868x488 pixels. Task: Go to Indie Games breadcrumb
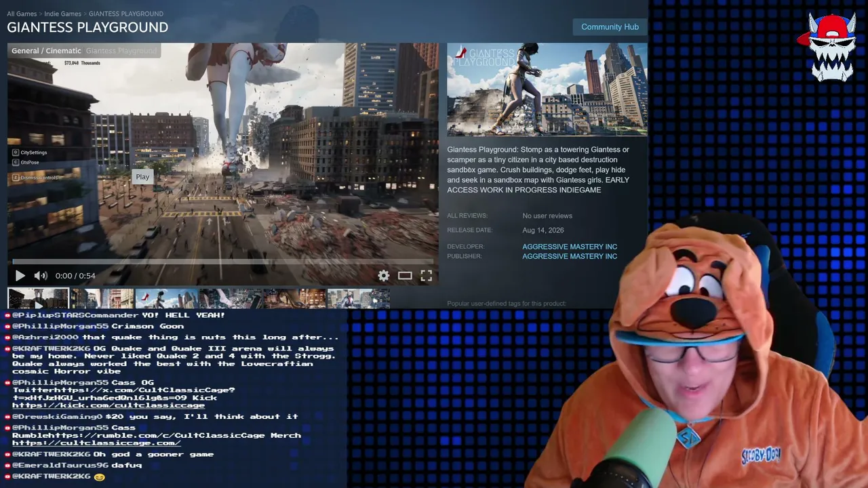[63, 14]
